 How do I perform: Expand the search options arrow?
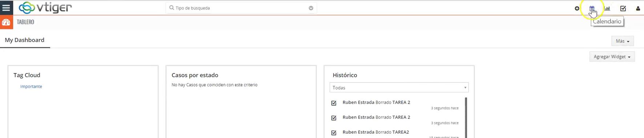pos(311,8)
